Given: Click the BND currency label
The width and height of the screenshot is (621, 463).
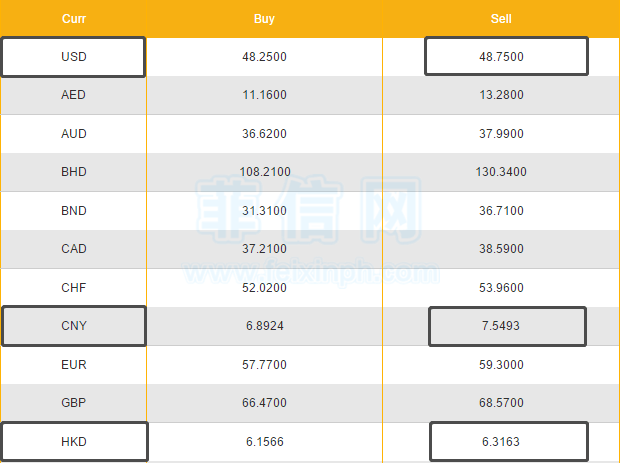Looking at the screenshot, I should tap(73, 211).
